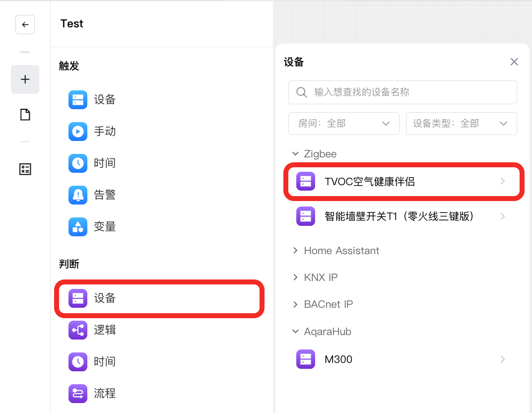The height and width of the screenshot is (413, 532).
Task: Click the plus add-node button in sidebar
Action: (25, 79)
